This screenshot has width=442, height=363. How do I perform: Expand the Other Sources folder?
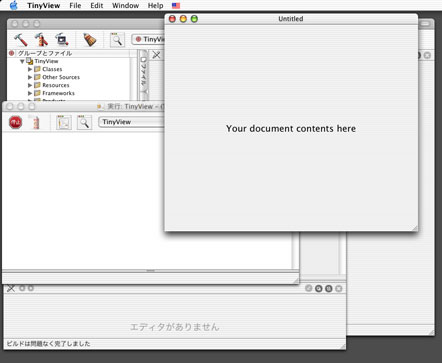(x=30, y=77)
